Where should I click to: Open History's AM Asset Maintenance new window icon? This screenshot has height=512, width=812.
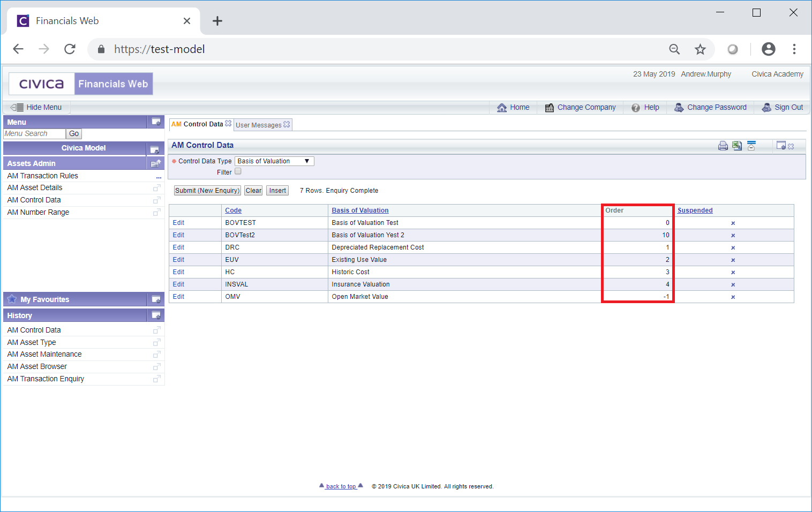pyautogui.click(x=157, y=355)
